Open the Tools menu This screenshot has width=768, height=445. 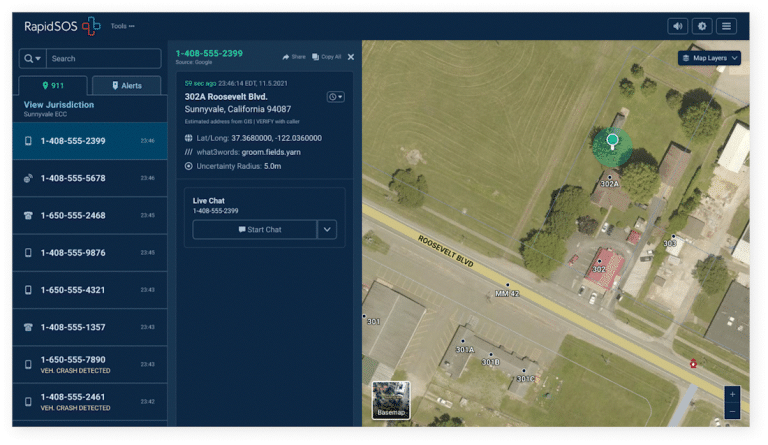click(122, 26)
